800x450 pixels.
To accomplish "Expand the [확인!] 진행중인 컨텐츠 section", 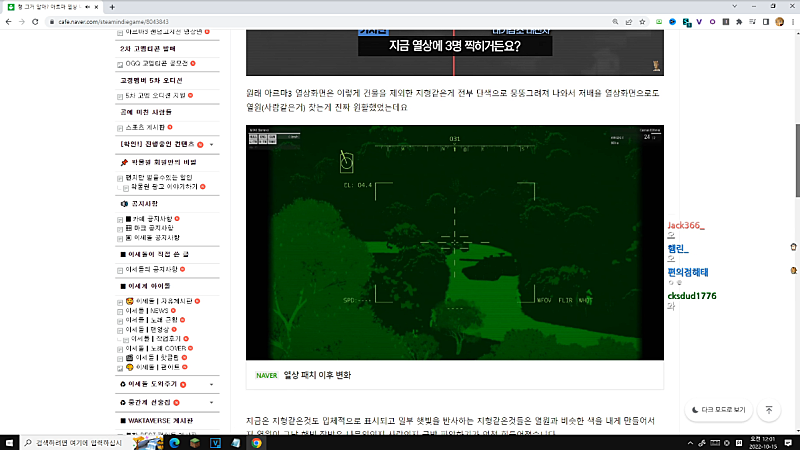I will [x=211, y=144].
